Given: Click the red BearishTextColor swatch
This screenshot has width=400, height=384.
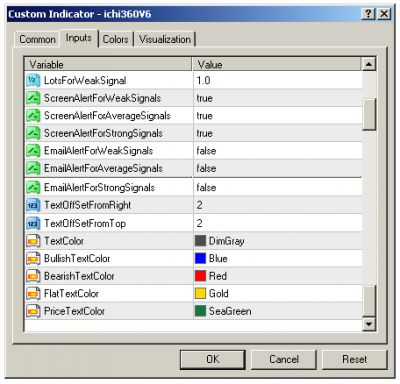Looking at the screenshot, I should pos(200,276).
